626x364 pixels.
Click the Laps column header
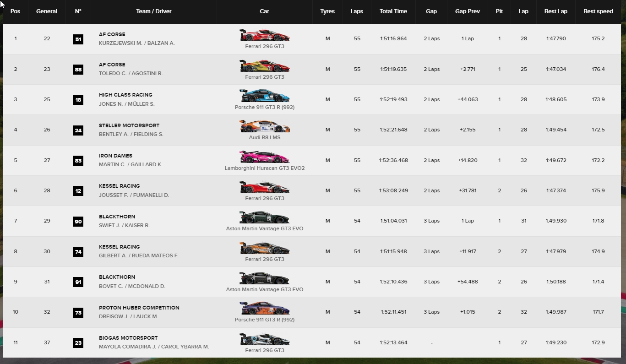point(357,11)
